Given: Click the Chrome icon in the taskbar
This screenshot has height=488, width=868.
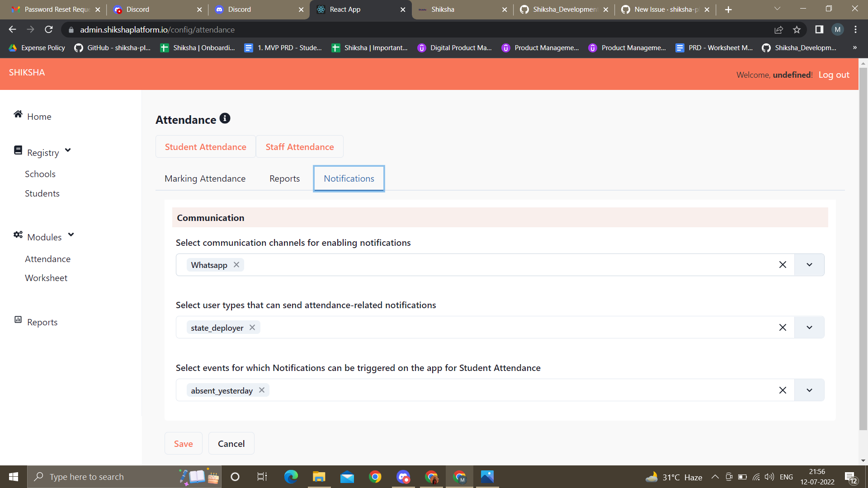Looking at the screenshot, I should pos(375,476).
